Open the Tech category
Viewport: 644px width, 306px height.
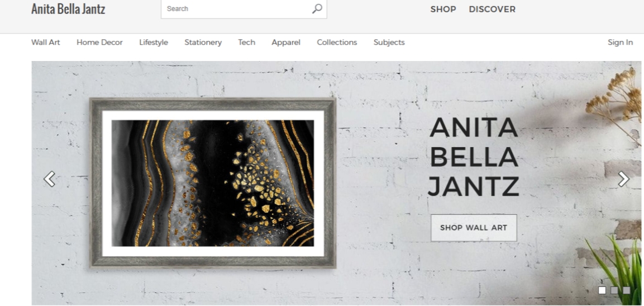coord(246,43)
